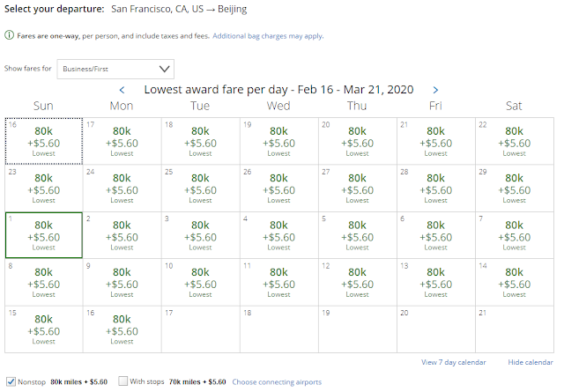Open Choose connecting airports link
The height and width of the screenshot is (392, 564).
click(x=276, y=381)
